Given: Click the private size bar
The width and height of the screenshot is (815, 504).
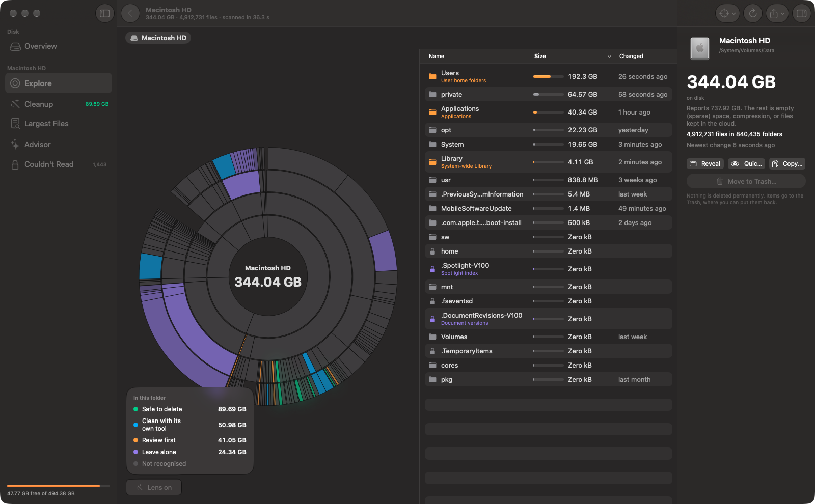Looking at the screenshot, I should click(549, 94).
